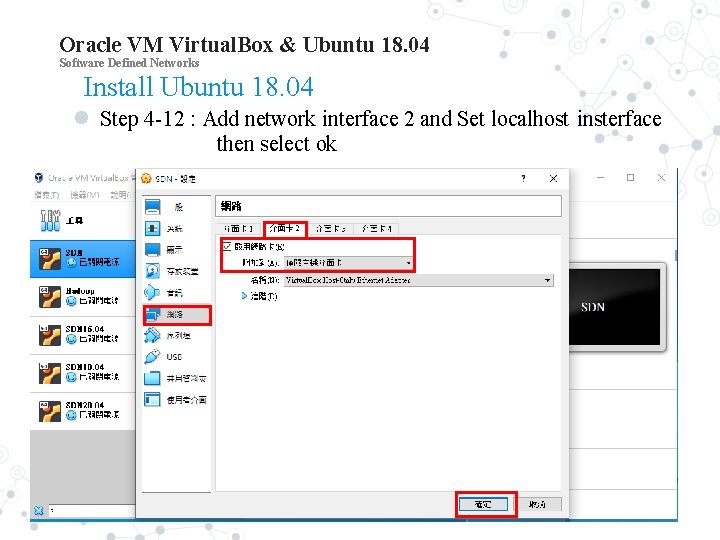Open the Help (說明) menu in VirtualBox Manager
The height and width of the screenshot is (540, 720).
coord(121,195)
